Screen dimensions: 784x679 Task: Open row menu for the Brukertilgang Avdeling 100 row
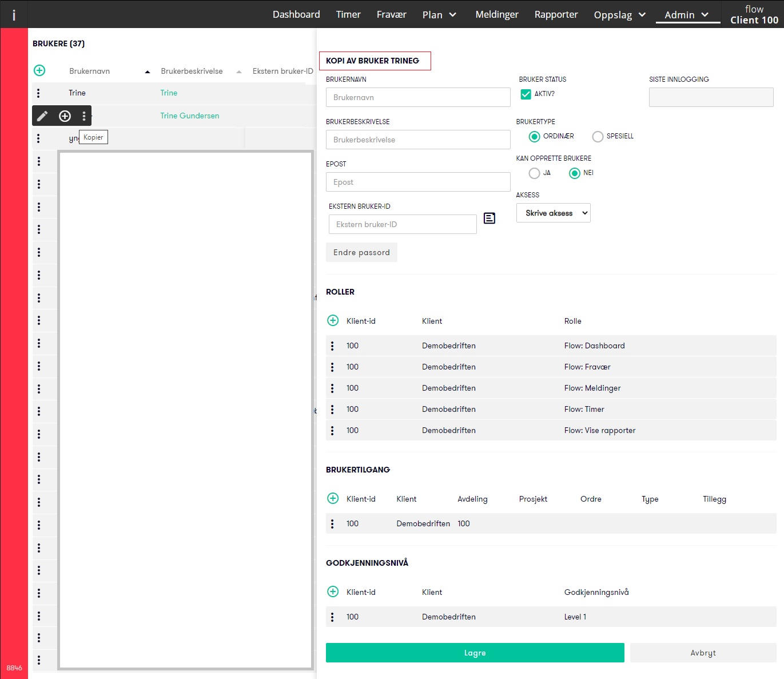pyautogui.click(x=332, y=523)
